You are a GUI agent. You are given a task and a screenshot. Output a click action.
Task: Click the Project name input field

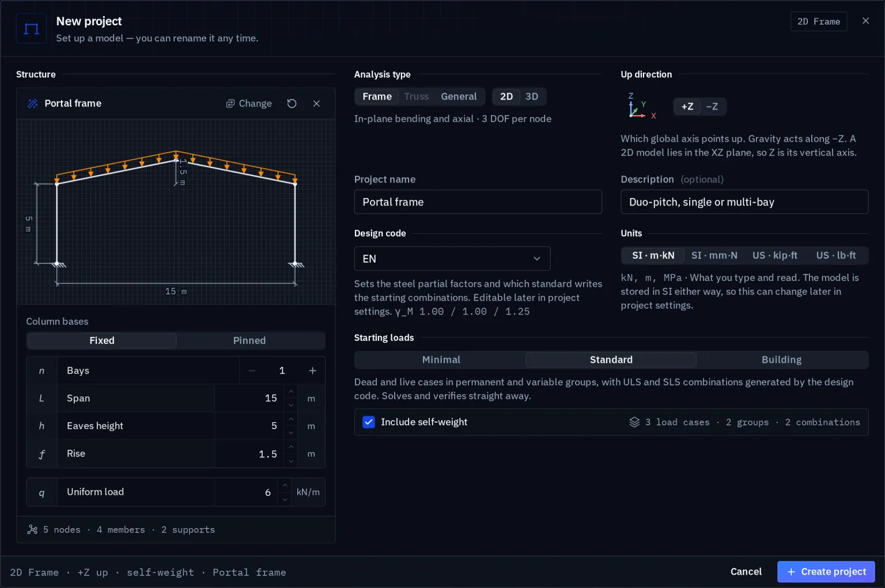[478, 202]
